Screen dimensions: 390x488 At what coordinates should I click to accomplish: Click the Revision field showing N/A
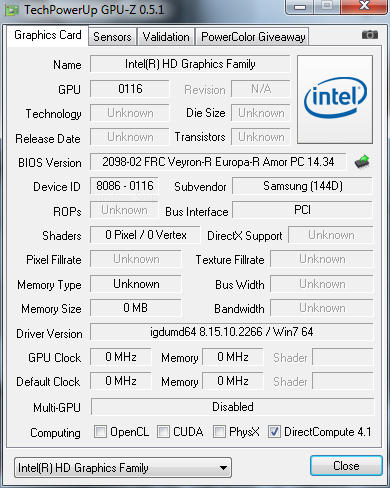point(261,89)
